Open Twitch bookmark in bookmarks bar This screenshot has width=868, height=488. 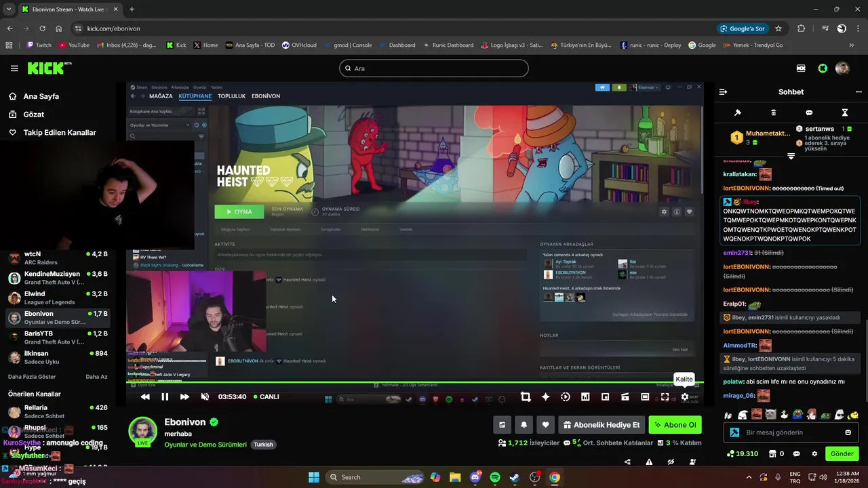(39, 45)
